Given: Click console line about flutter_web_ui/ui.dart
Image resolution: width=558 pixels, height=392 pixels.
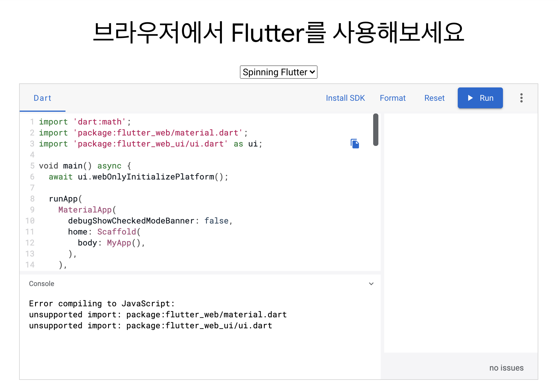Looking at the screenshot, I should point(151,326).
